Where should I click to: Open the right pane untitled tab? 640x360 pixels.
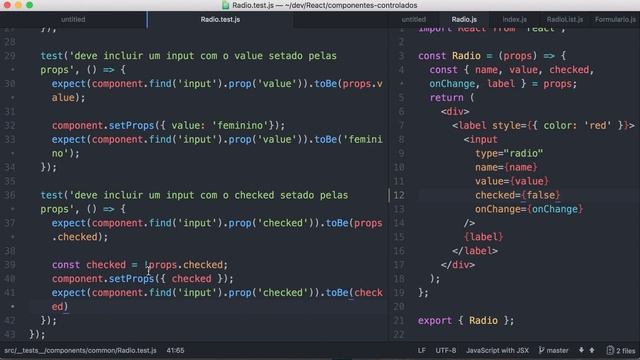413,19
